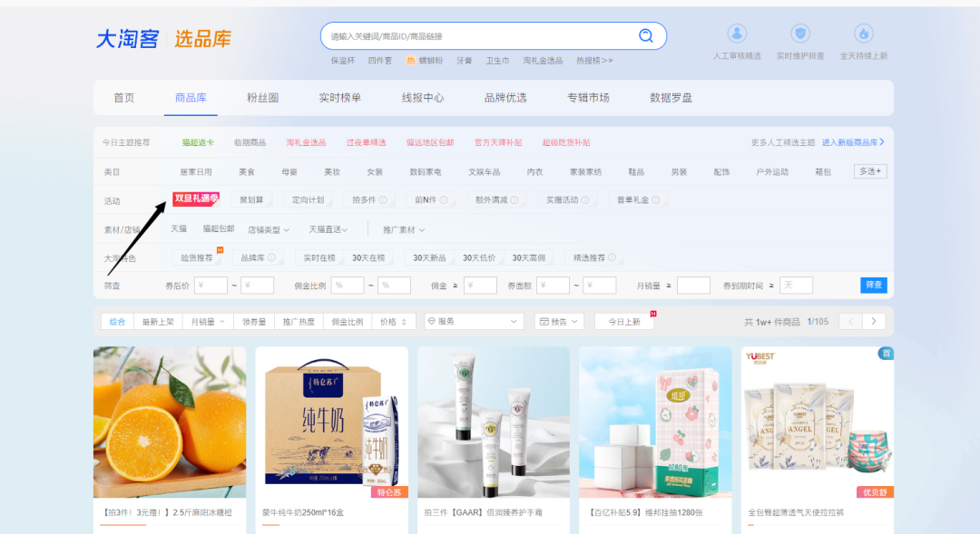Open the 服务 dropdown
Image resolution: width=980 pixels, height=534 pixels.
click(473, 321)
